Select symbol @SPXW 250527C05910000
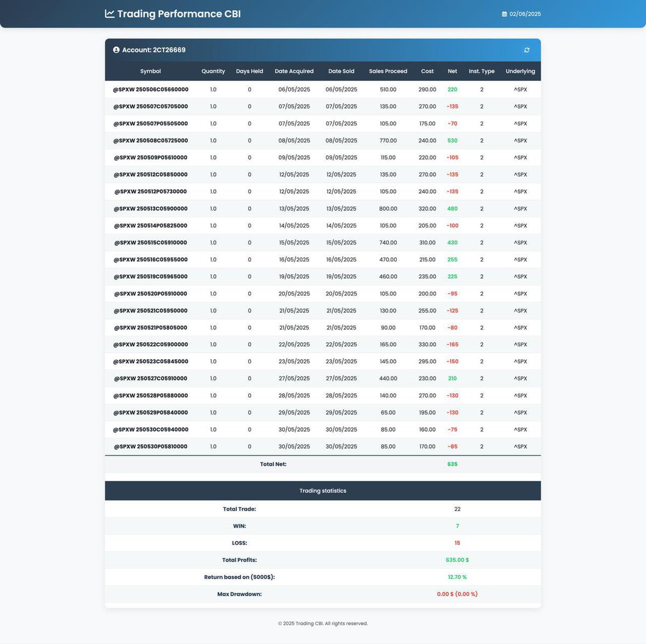Image resolution: width=646 pixels, height=644 pixels. [x=151, y=378]
